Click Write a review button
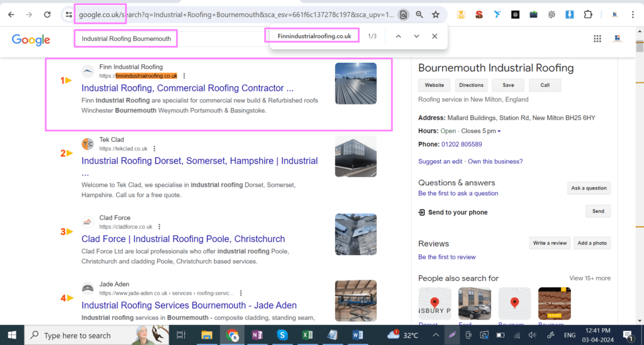This screenshot has width=644, height=345. (x=550, y=243)
